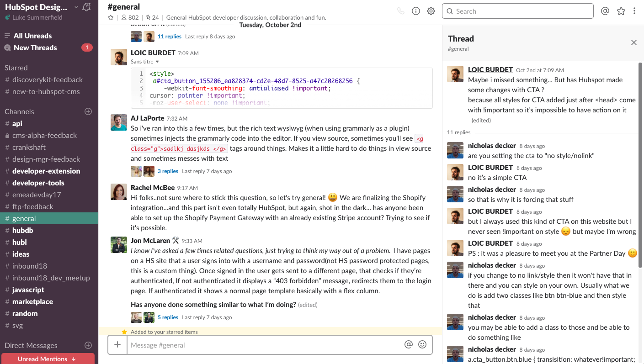Close the Thread panel
This screenshot has width=644, height=364.
[x=633, y=42]
